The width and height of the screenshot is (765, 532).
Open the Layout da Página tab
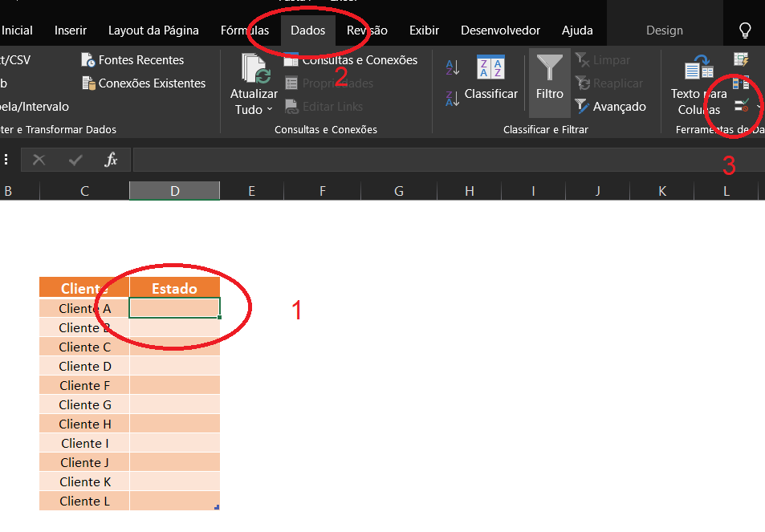(x=153, y=30)
